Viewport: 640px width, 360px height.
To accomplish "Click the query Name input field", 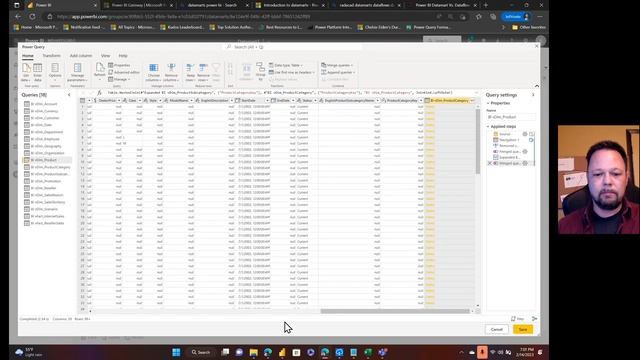I will [511, 117].
